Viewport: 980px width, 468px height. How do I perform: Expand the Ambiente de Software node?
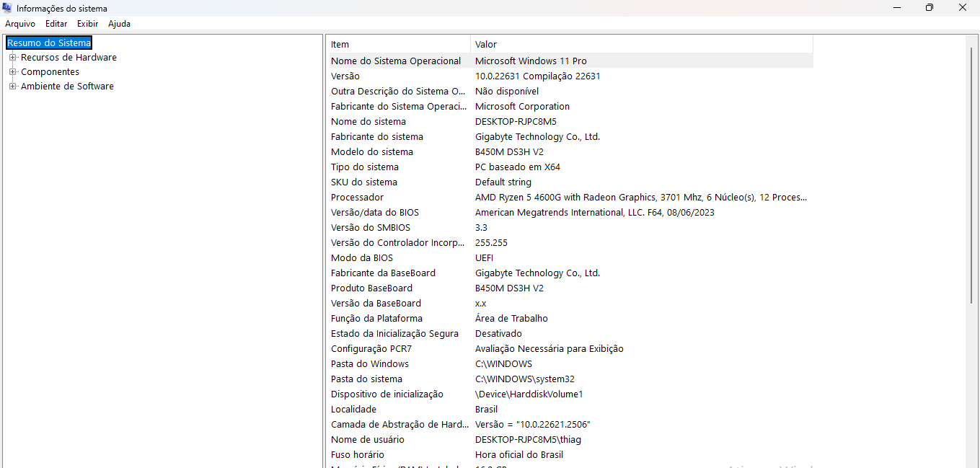click(12, 87)
